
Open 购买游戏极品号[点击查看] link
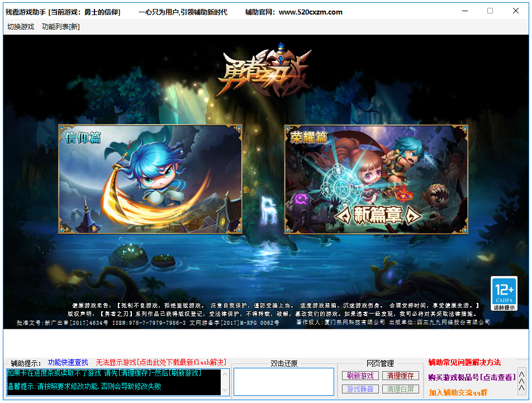pos(472,377)
